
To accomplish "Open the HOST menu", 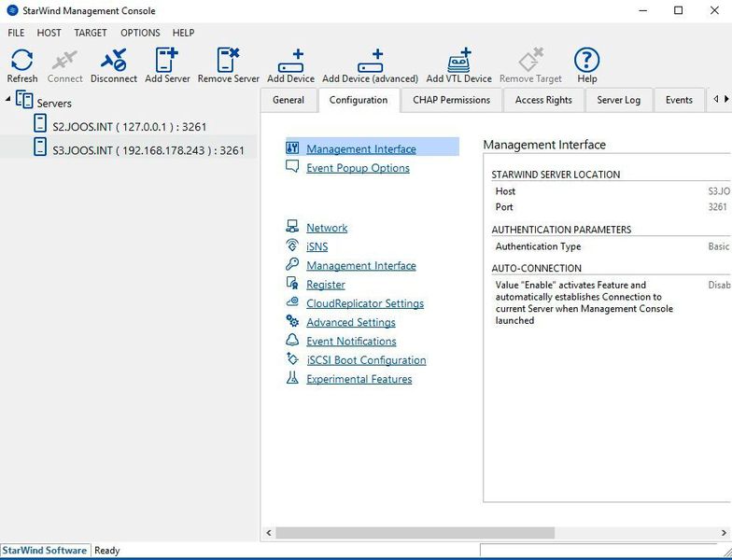I will tap(49, 33).
